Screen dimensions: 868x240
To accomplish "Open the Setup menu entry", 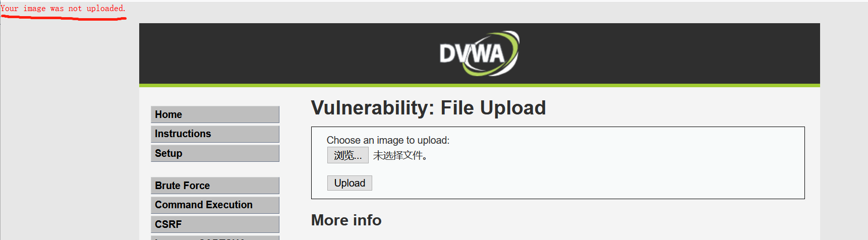I will tap(215, 153).
